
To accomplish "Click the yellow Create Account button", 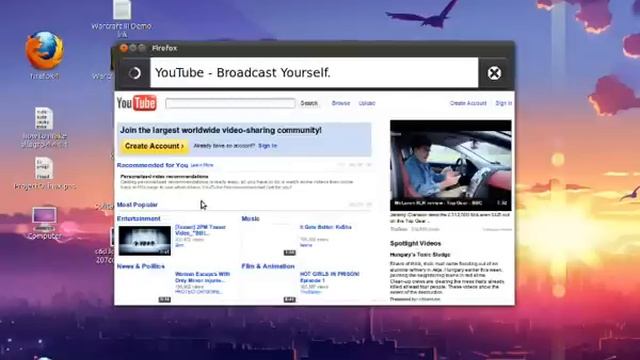I will [x=154, y=146].
